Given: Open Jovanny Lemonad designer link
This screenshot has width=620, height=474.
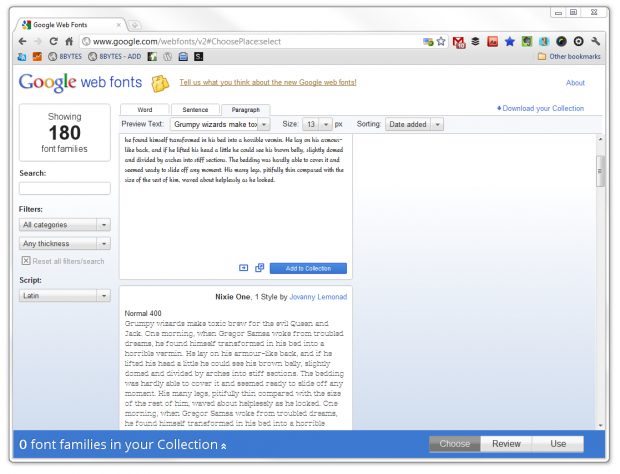Looking at the screenshot, I should point(318,297).
